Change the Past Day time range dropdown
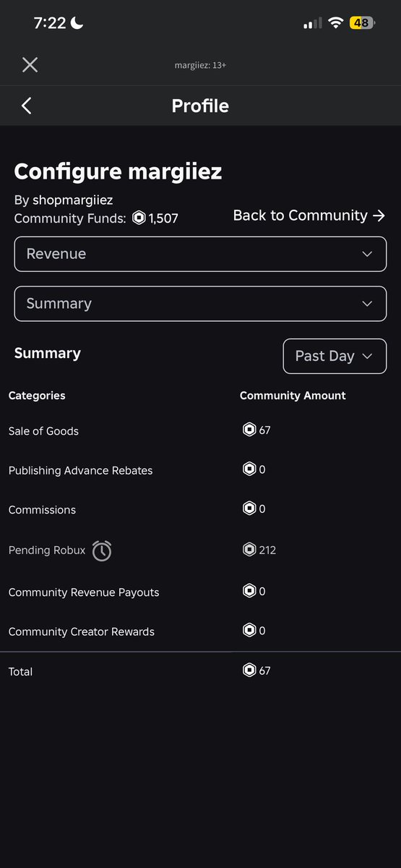 (x=335, y=356)
